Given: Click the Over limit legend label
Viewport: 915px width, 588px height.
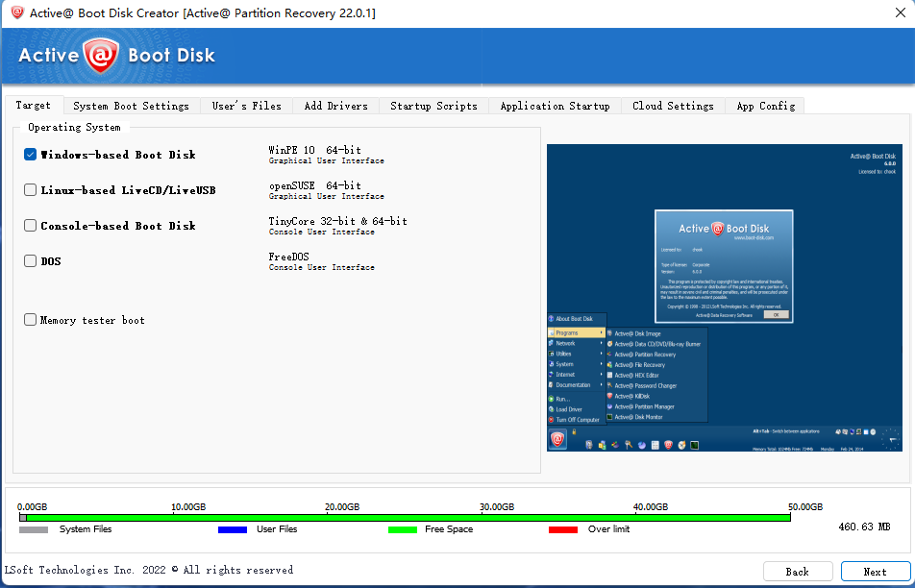Looking at the screenshot, I should point(608,529).
